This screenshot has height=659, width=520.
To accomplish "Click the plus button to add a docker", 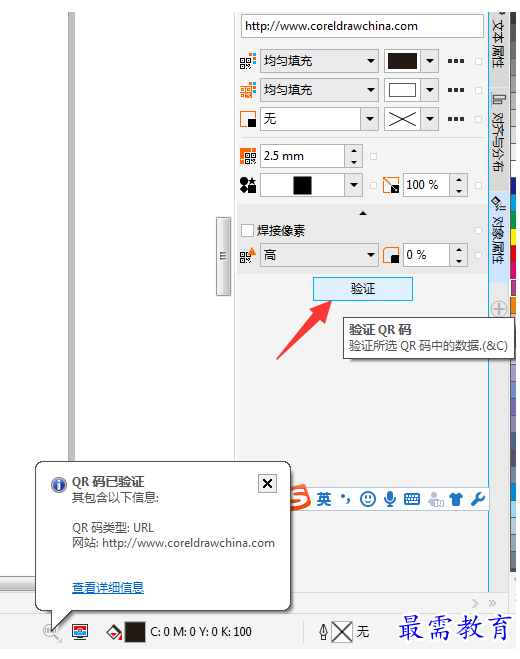I will (499, 309).
